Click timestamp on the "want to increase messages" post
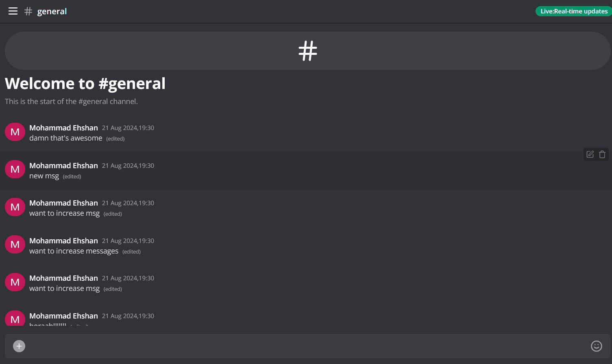The width and height of the screenshot is (612, 364). click(128, 241)
